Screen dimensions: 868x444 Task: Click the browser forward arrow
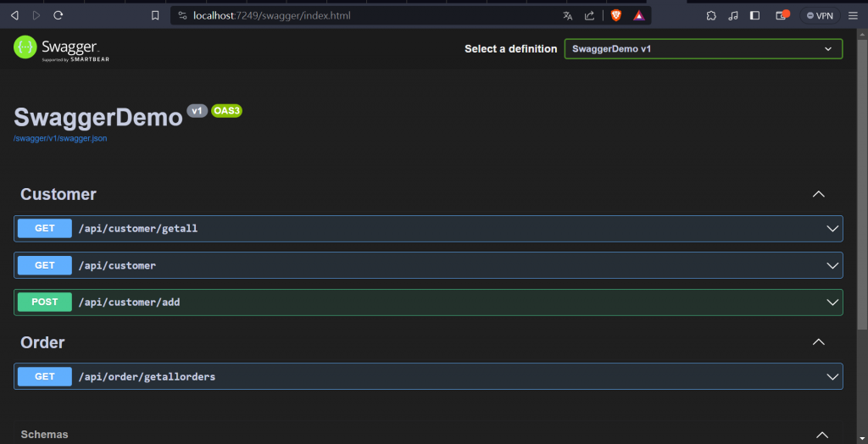click(x=36, y=15)
